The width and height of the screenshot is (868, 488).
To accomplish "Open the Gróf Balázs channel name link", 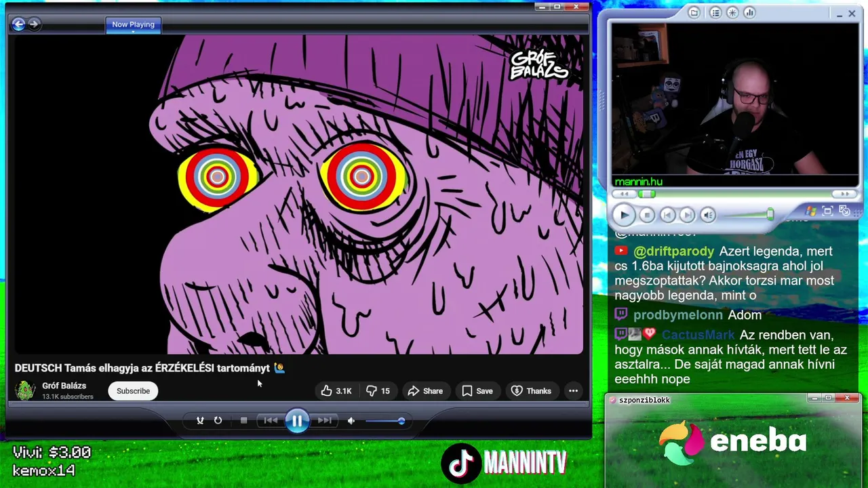I will pos(64,386).
